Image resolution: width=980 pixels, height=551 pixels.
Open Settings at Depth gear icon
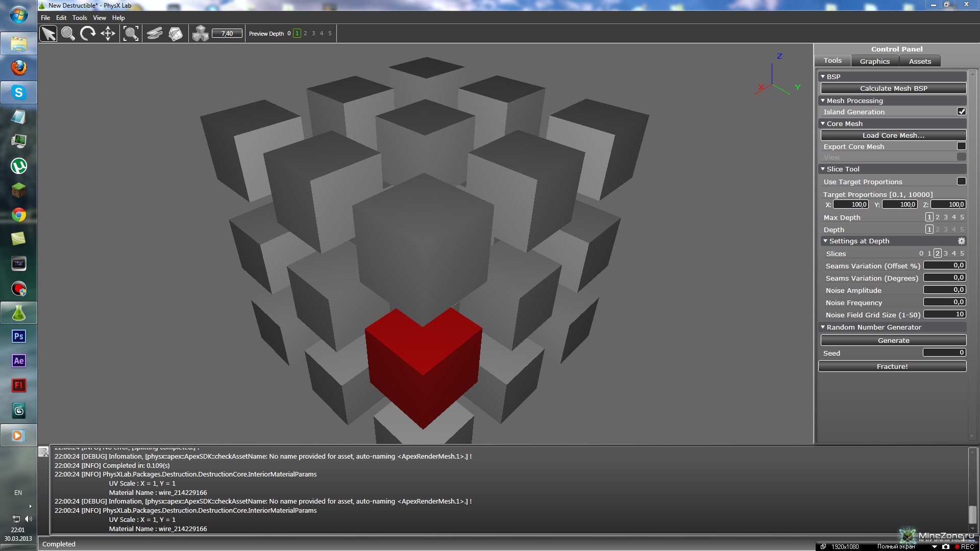click(x=961, y=241)
